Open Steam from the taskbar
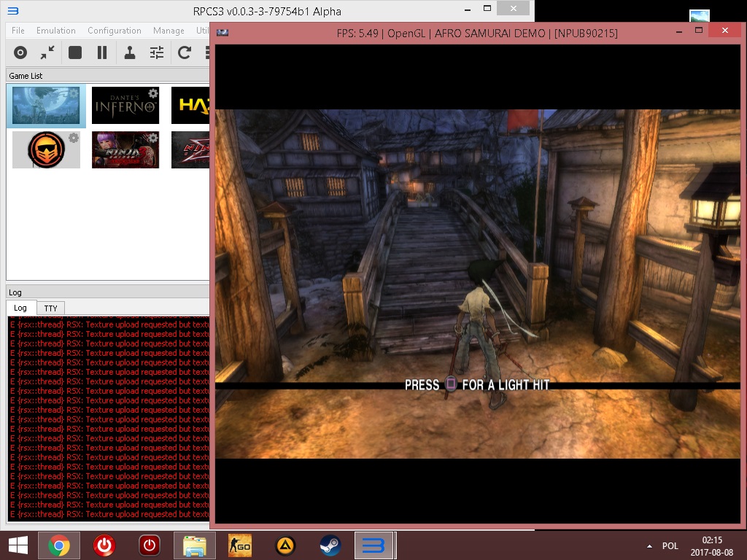747x560 pixels. pyautogui.click(x=330, y=545)
